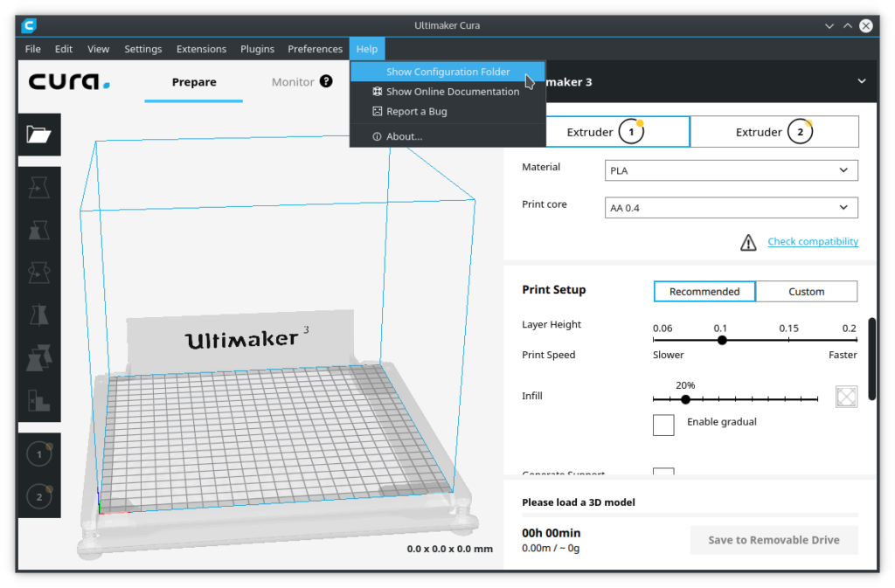This screenshot has height=588, width=895.
Task: Click the Infill percentage slider handle
Action: [x=685, y=400]
